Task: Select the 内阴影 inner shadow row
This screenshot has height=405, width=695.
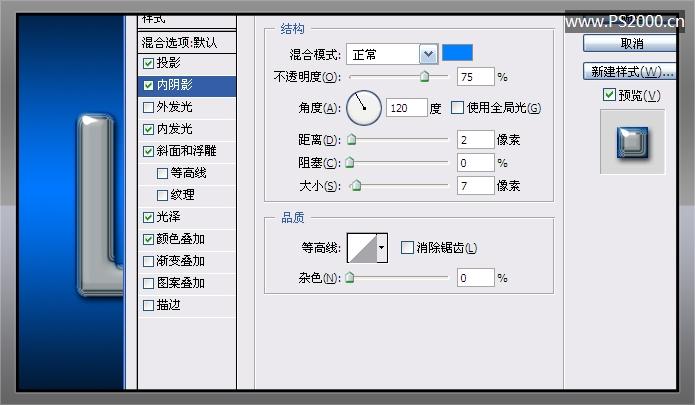Action: [x=187, y=86]
